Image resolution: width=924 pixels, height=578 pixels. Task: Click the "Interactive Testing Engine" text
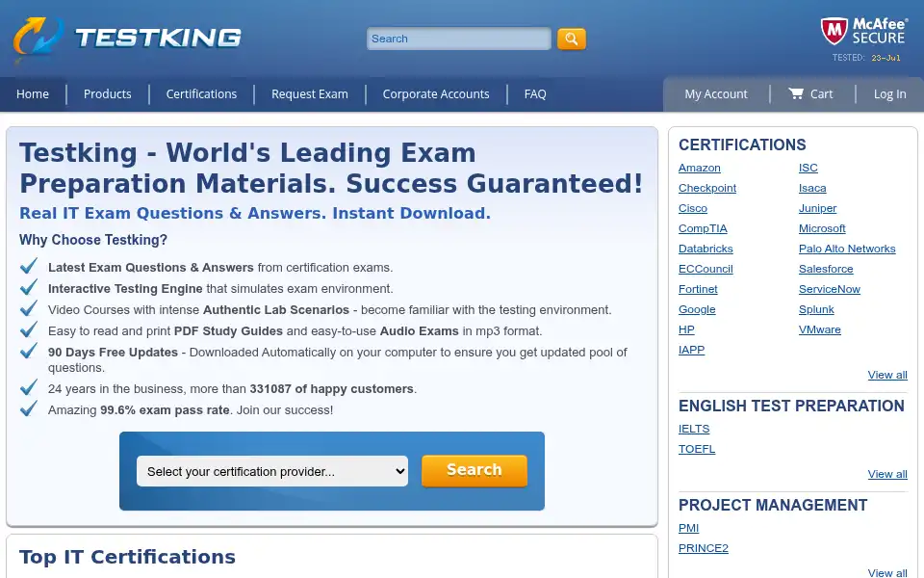[x=125, y=289]
